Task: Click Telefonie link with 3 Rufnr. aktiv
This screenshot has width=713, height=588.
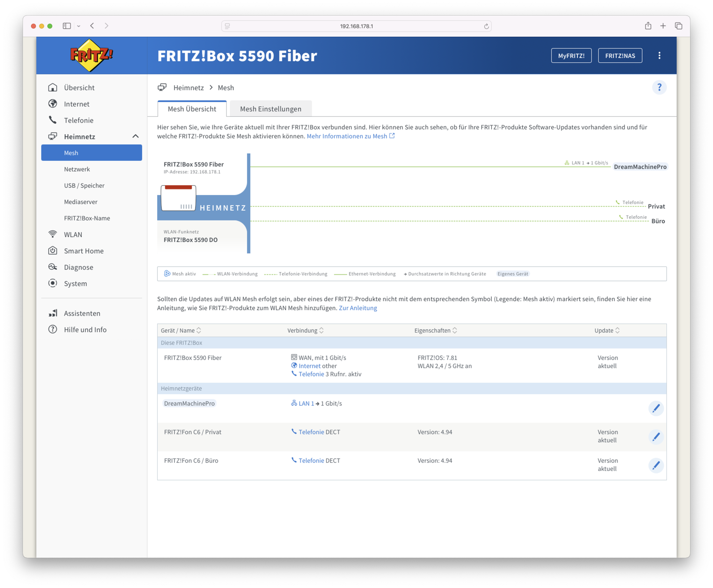Action: tap(311, 374)
